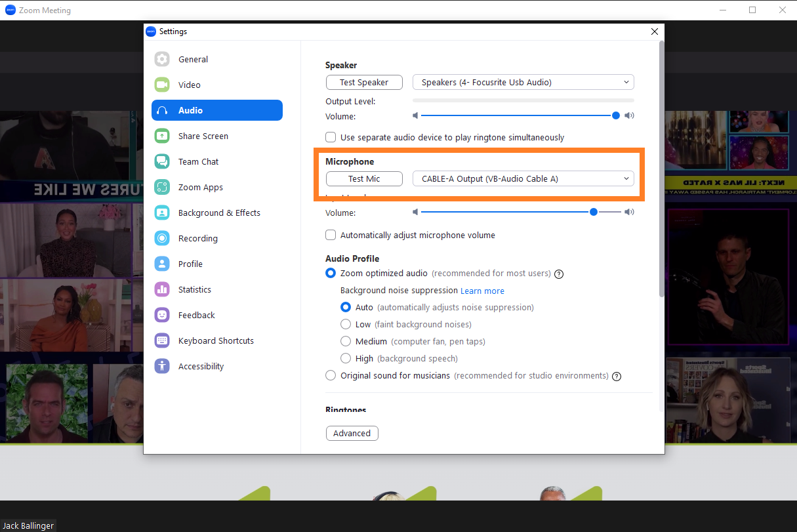Open the Speaker device dropdown
The height and width of the screenshot is (532, 797).
point(523,82)
